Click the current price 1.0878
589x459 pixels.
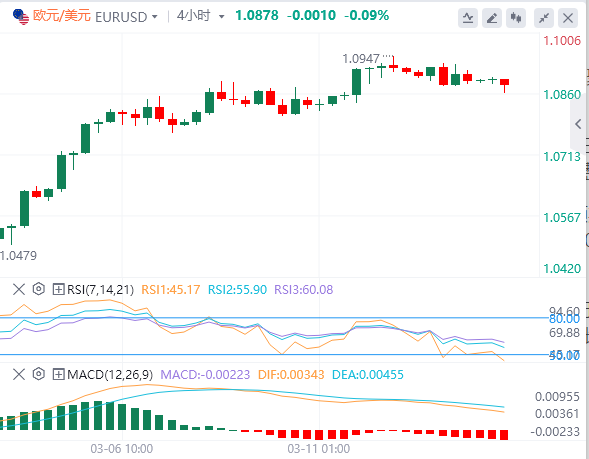pyautogui.click(x=257, y=15)
